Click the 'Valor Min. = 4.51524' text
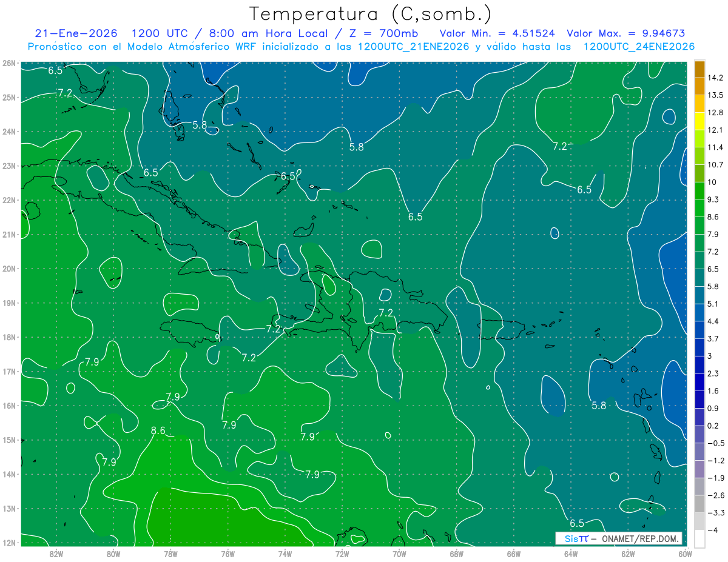This screenshot has height=562, width=728. 496,33
